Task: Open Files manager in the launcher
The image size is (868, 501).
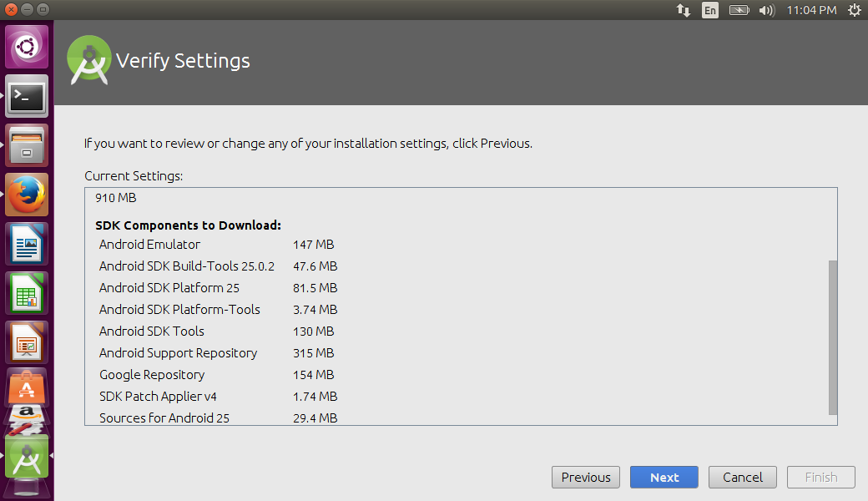Action: click(x=27, y=145)
